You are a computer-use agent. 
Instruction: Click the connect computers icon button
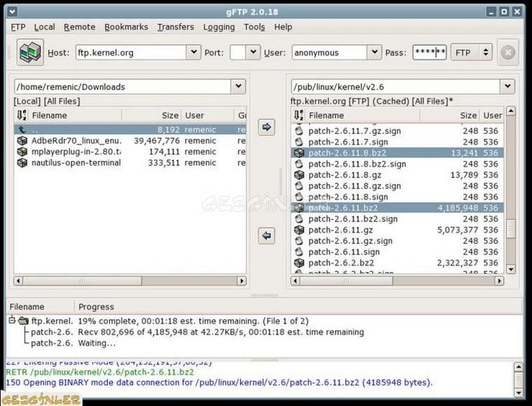click(x=30, y=52)
